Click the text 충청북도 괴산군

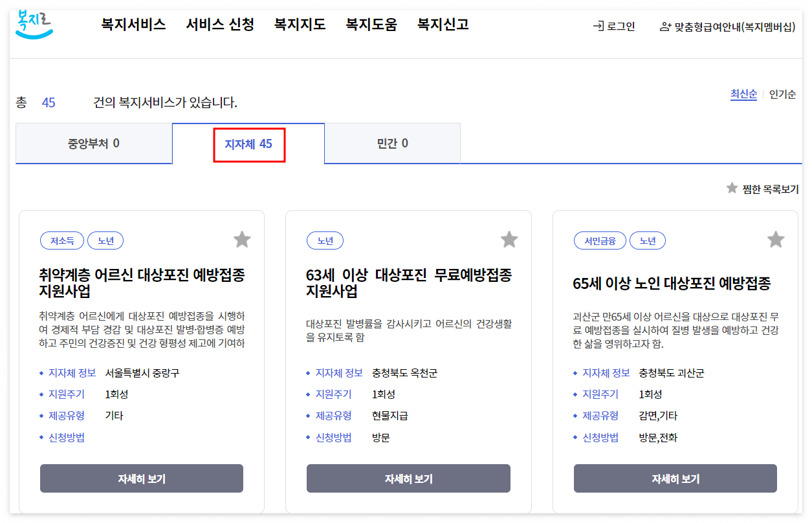click(672, 373)
